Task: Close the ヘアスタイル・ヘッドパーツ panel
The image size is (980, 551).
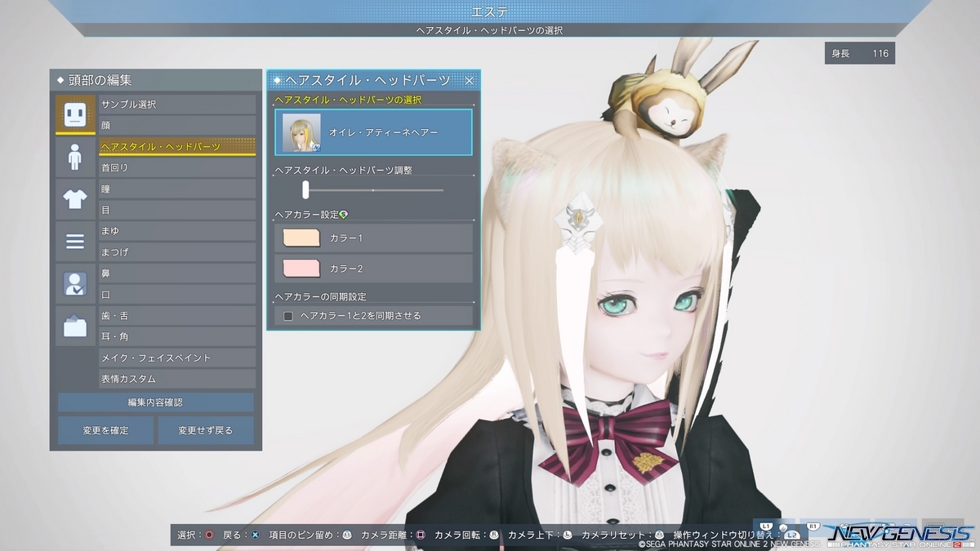Action: tap(470, 80)
